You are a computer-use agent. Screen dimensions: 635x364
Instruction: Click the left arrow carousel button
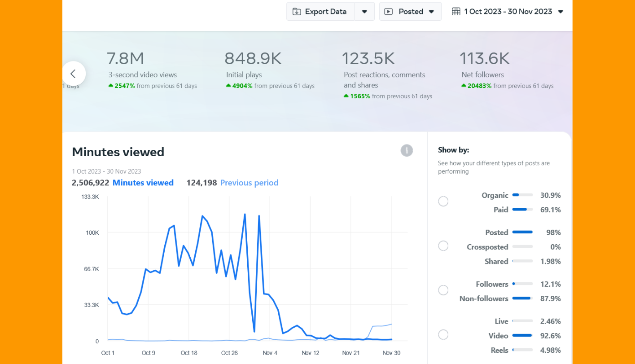tap(73, 74)
